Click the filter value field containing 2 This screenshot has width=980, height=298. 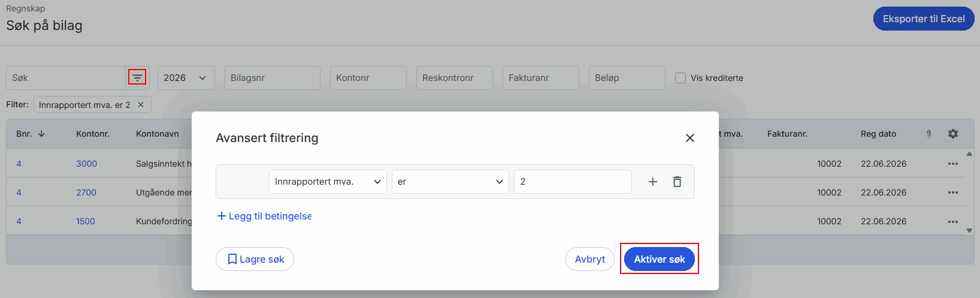[573, 182]
